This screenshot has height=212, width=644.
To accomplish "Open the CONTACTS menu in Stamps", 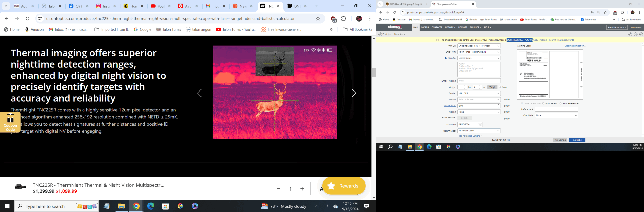I will [x=437, y=27].
